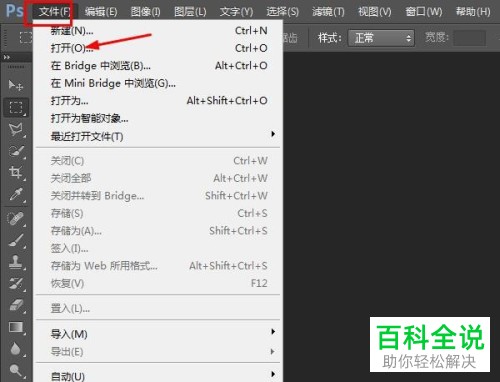Expand the 导入(M) submenu
The width and height of the screenshot is (500, 382).
click(158, 334)
